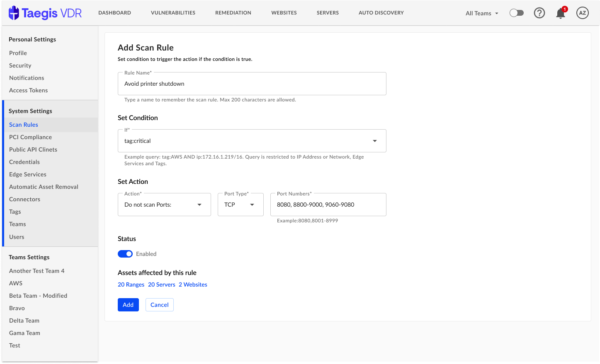Open Tags in sidebar

point(15,212)
